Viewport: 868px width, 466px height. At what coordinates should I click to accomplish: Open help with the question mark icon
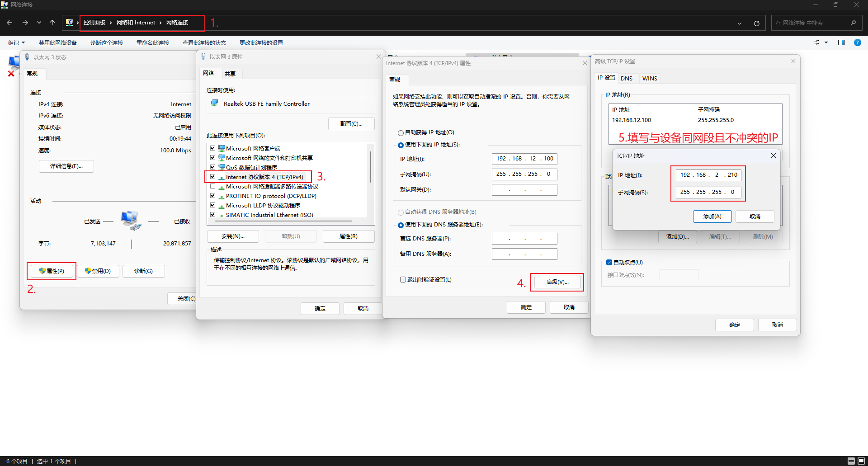pos(857,42)
